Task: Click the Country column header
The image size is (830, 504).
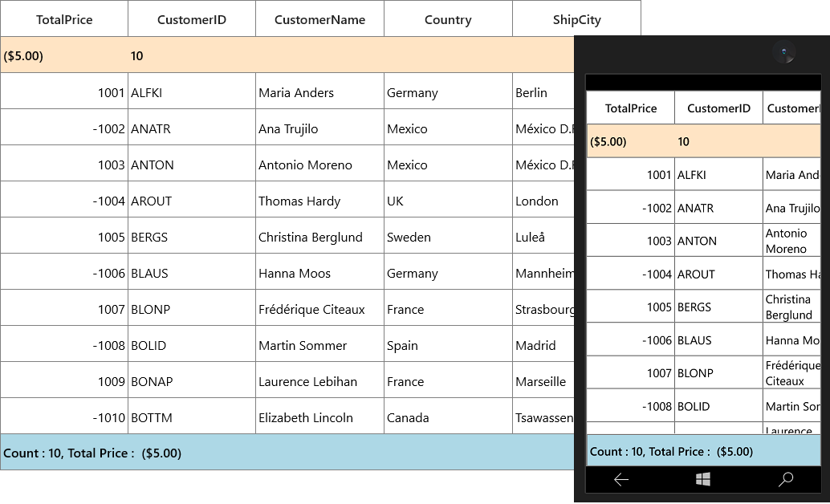Action: coord(449,19)
